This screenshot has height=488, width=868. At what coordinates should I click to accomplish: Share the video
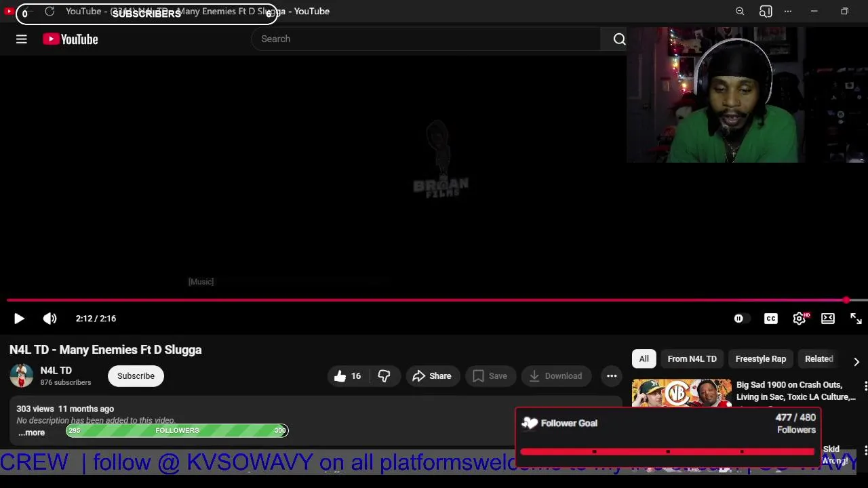(x=431, y=376)
